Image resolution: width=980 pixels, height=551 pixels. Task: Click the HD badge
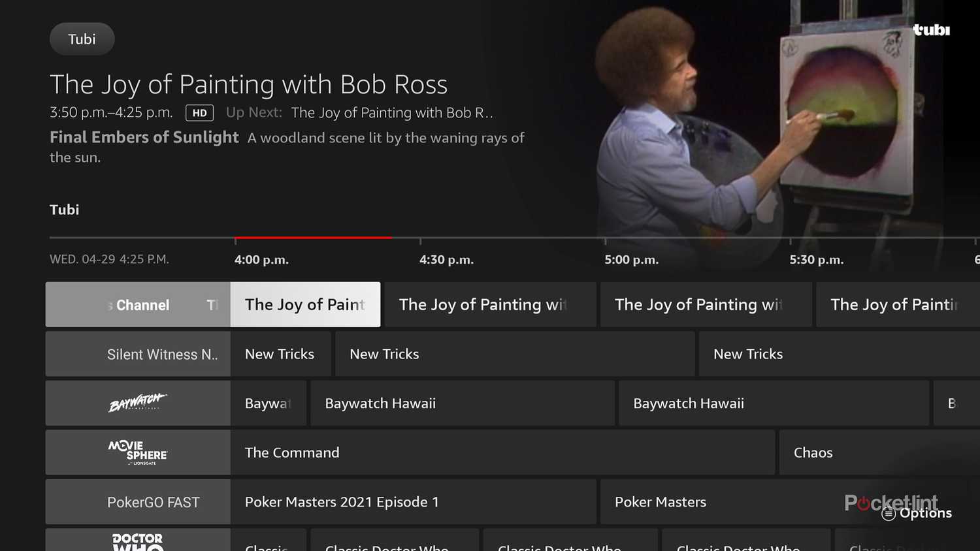[199, 112]
